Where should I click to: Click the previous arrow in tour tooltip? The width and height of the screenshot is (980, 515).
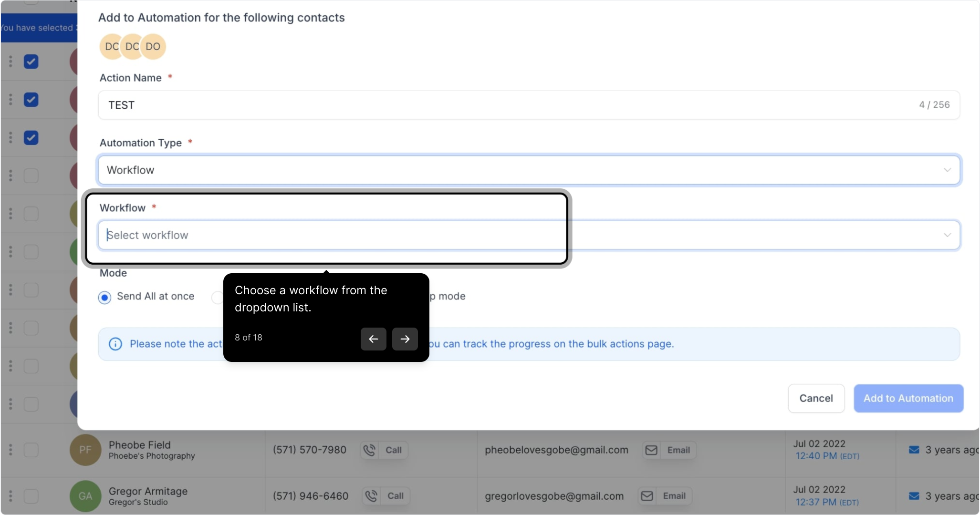tap(373, 339)
